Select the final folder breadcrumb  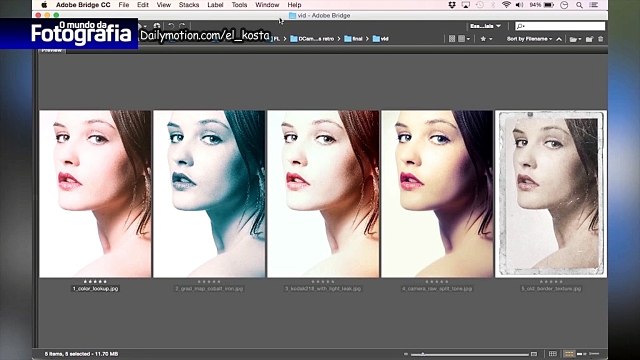pyautogui.click(x=353, y=39)
